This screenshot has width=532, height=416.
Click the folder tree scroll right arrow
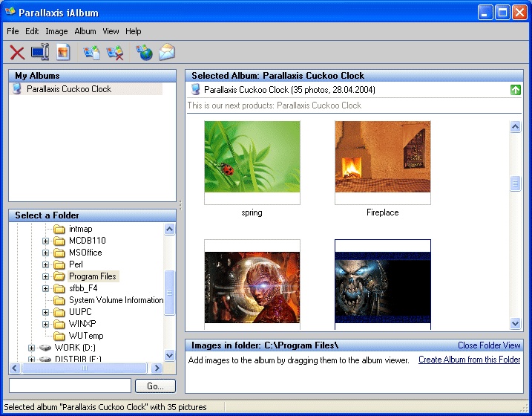157,368
